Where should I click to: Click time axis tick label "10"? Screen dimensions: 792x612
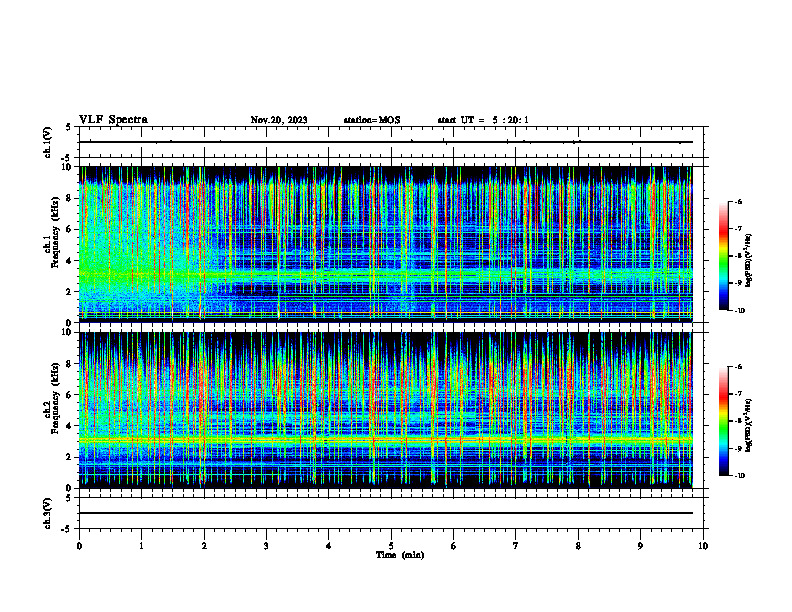tap(703, 546)
